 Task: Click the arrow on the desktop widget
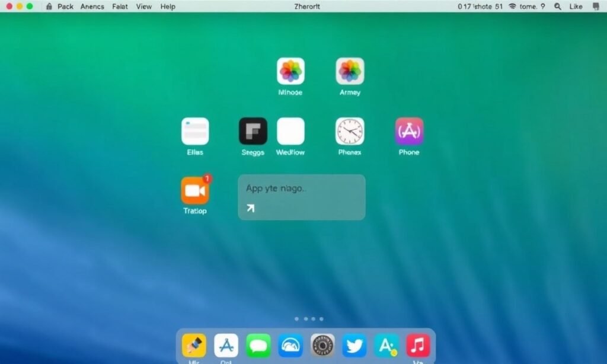[250, 207]
